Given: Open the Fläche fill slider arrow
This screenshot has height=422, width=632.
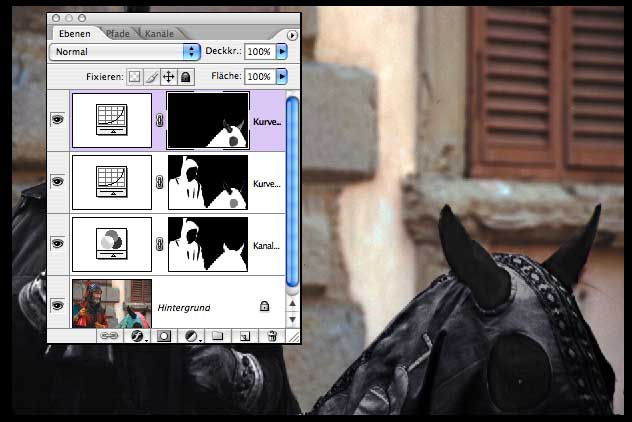Looking at the screenshot, I should click(282, 76).
